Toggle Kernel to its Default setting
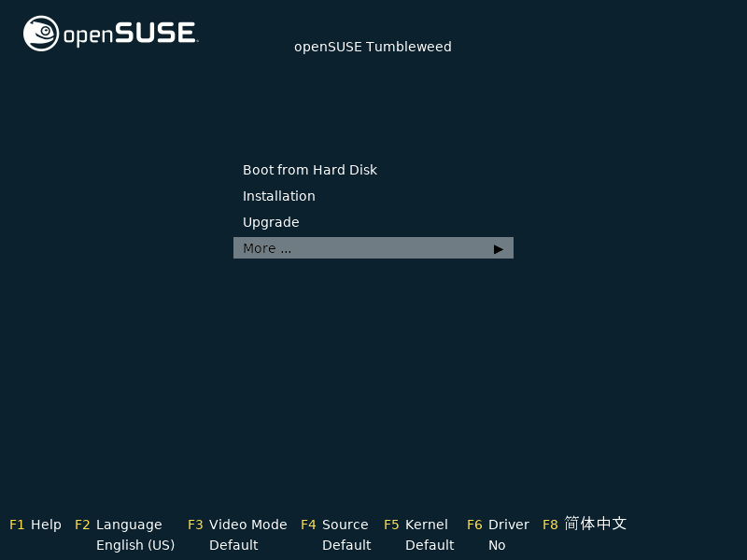 click(x=430, y=545)
